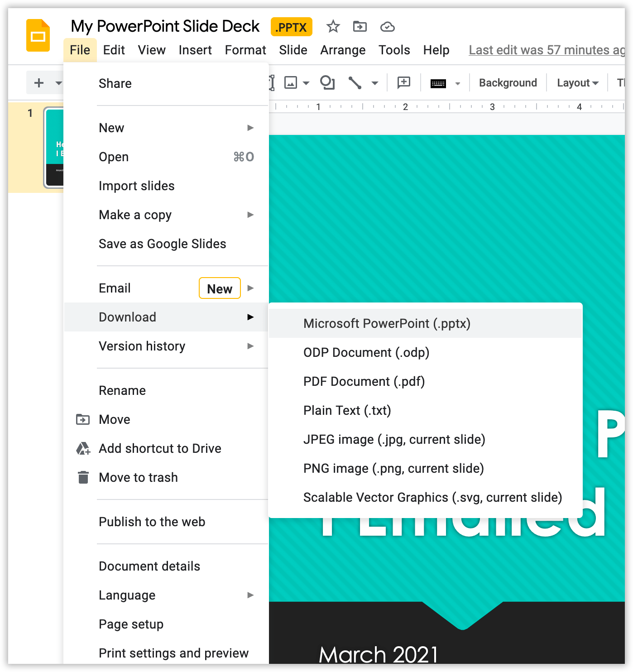Download current slide as JPEG image
633x672 pixels.
click(x=425, y=439)
